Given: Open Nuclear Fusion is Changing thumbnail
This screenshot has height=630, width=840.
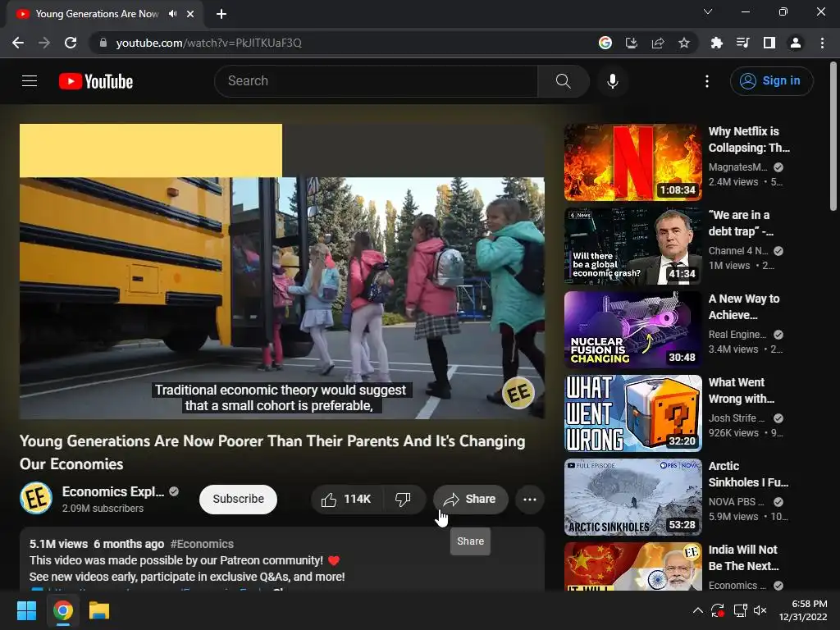Looking at the screenshot, I should (632, 330).
